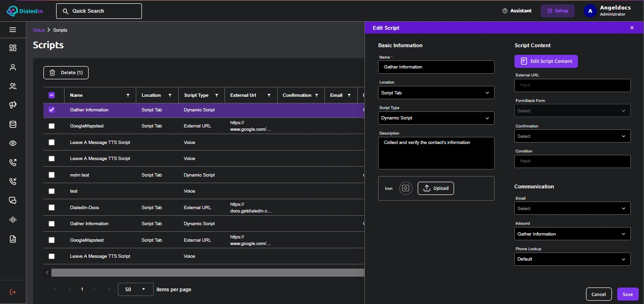644x304 pixels.
Task: Click the 'Voice' cell in the 'test' row
Action: coord(189,191)
